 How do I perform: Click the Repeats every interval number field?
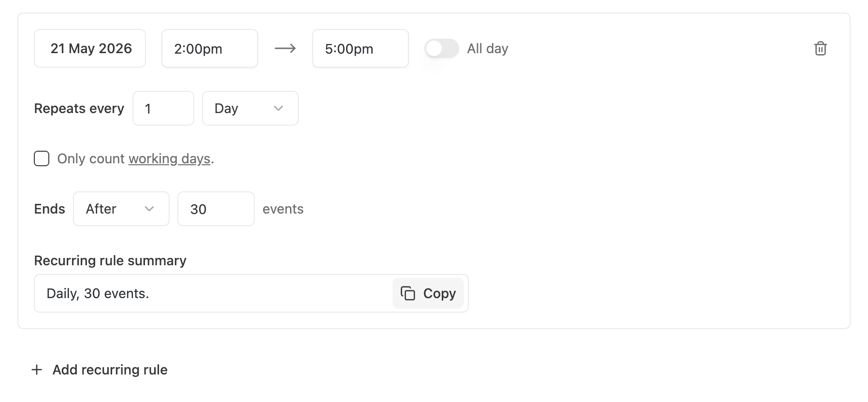pyautogui.click(x=163, y=108)
